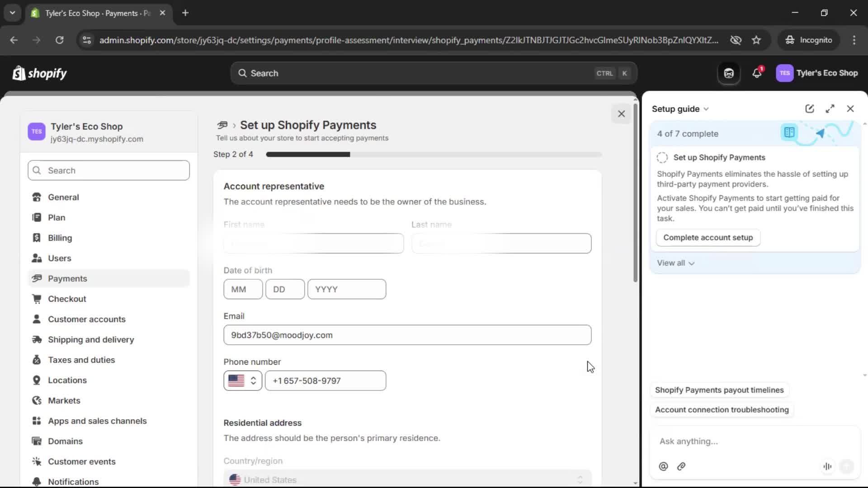Open Plan settings
The image size is (868, 488).
(108, 218)
